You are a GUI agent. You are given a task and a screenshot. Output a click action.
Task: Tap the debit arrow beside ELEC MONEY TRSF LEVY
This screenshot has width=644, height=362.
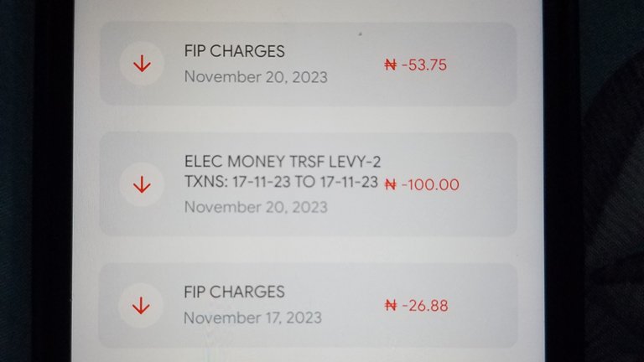[x=142, y=184]
